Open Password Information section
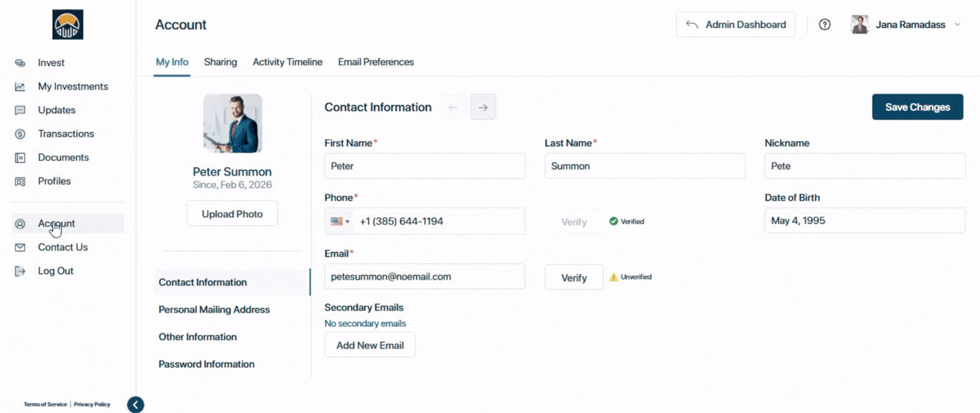The width and height of the screenshot is (980, 413). pyautogui.click(x=207, y=364)
